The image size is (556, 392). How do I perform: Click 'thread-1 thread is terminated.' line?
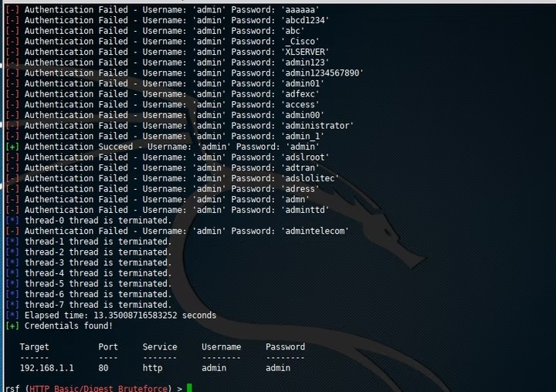click(x=98, y=242)
